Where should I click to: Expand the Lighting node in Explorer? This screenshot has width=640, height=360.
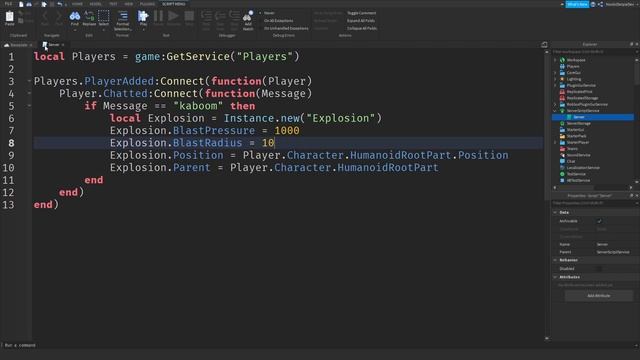(555, 79)
